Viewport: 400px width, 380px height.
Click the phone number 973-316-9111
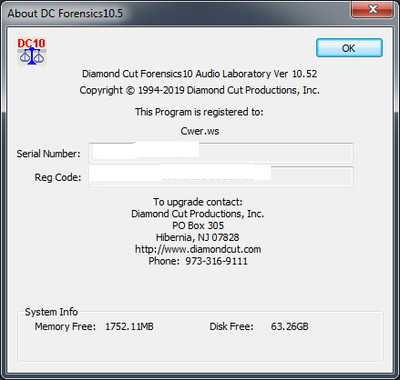click(217, 261)
